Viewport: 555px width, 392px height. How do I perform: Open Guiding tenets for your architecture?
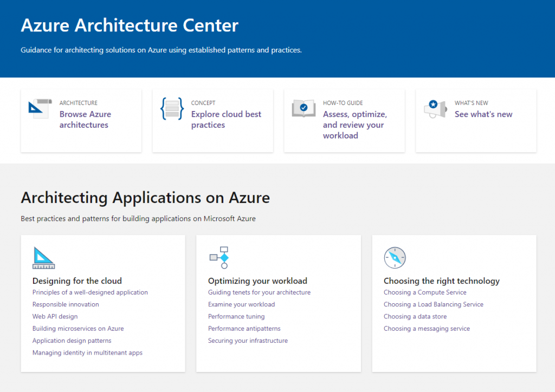click(x=259, y=292)
